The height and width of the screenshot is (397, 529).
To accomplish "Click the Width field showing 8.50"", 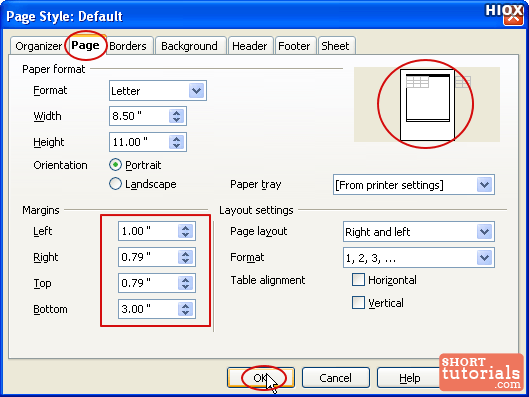I will (x=139, y=116).
